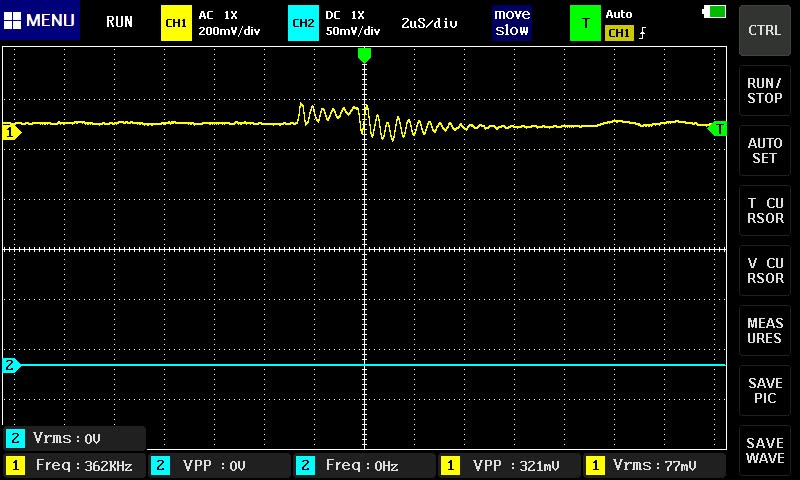800x480 pixels.
Task: Toggle the T CURSOR time cursors
Action: click(x=765, y=211)
